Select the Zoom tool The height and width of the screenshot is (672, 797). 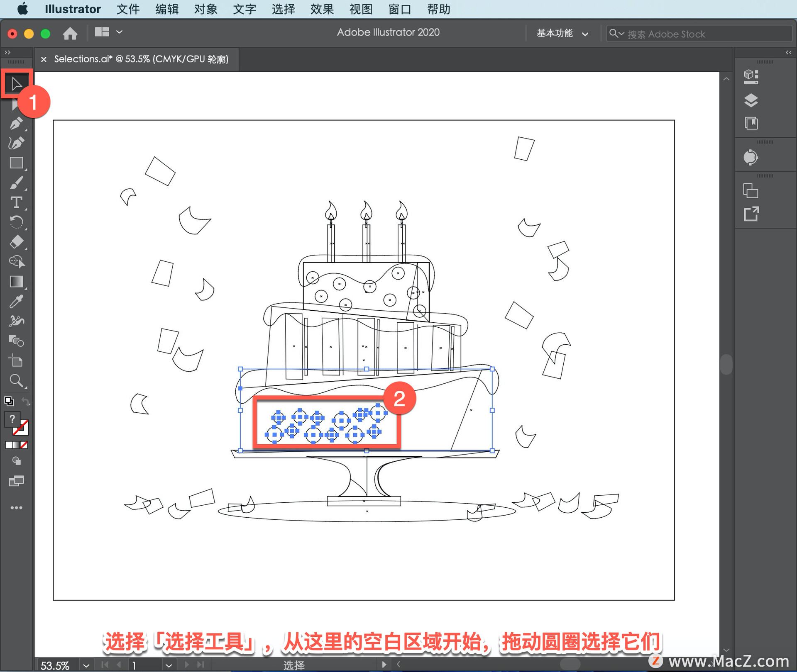[x=16, y=381]
